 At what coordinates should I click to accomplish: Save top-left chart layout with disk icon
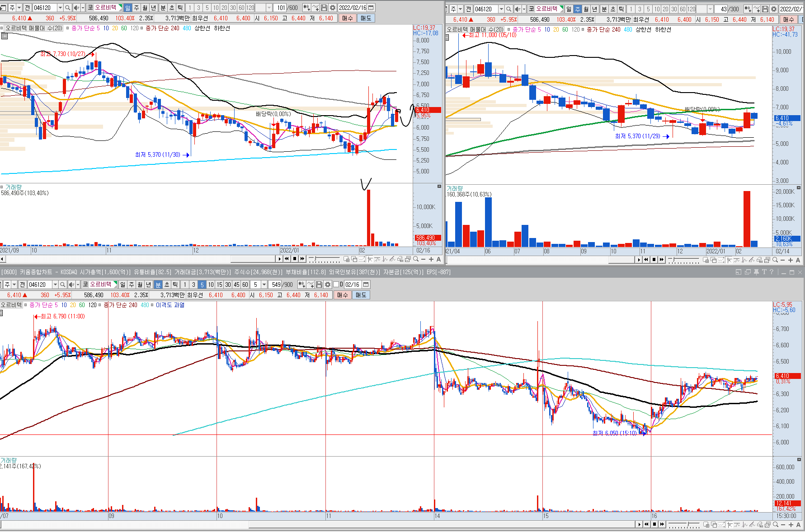[x=324, y=8]
